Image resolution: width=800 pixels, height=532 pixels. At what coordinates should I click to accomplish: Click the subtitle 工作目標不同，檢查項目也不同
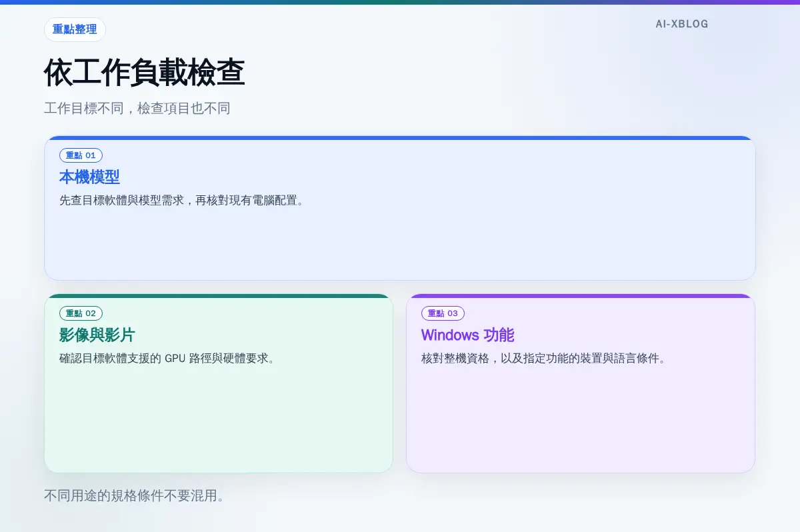pyautogui.click(x=137, y=108)
